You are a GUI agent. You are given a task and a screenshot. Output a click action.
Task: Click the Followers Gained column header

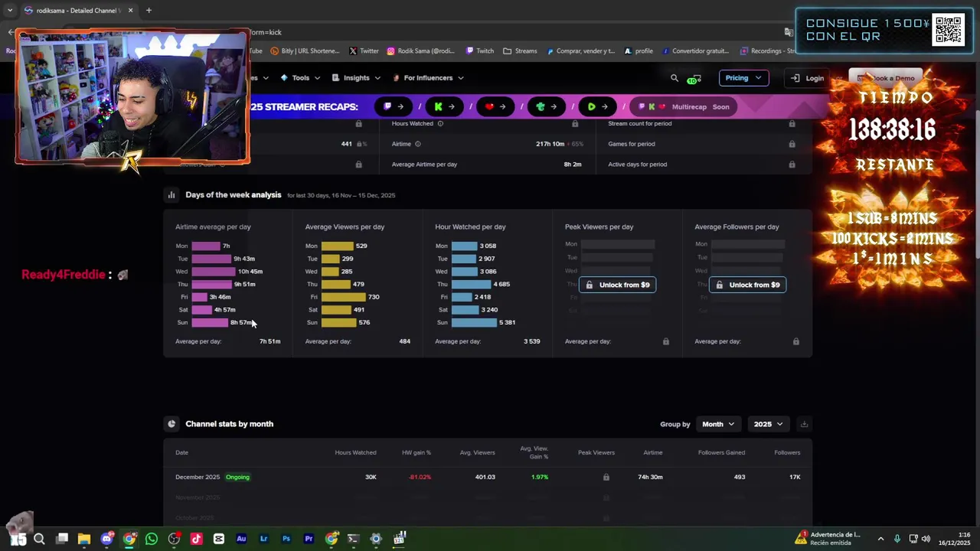(721, 452)
